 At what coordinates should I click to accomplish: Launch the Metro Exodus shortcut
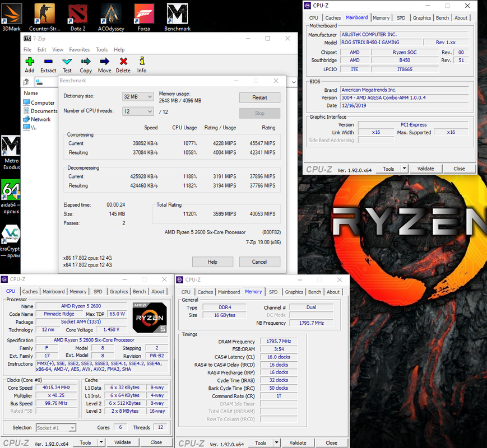11,153
